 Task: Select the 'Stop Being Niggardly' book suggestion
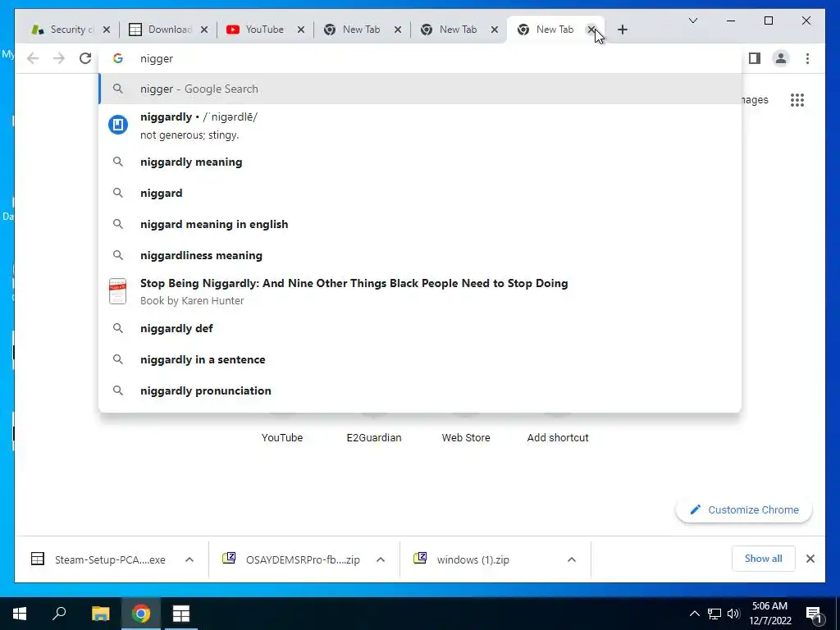coord(420,291)
